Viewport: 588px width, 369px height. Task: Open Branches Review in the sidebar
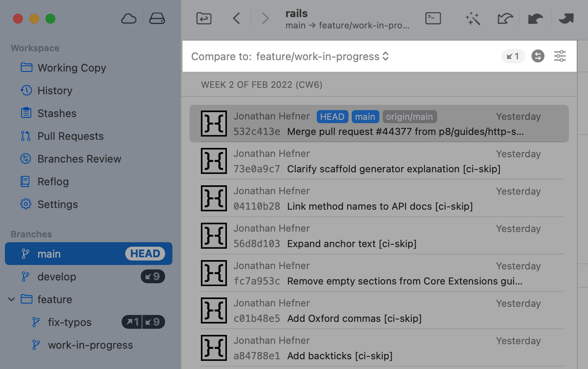point(79,159)
